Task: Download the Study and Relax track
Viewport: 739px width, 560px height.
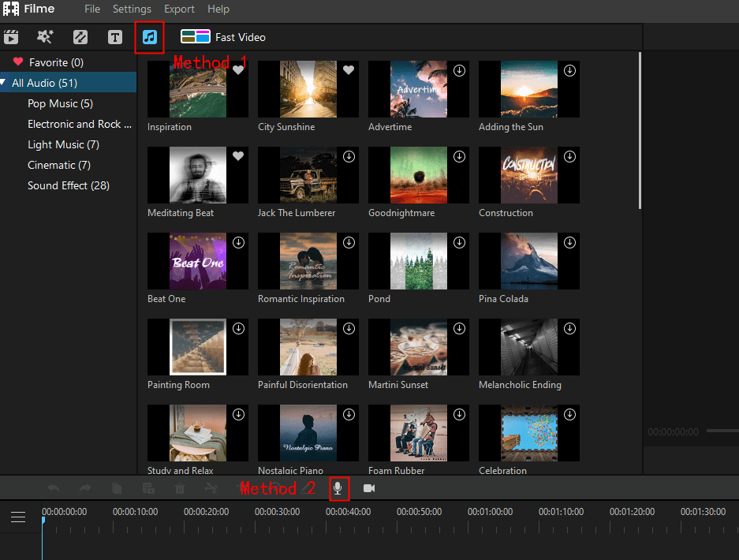Action: click(x=238, y=414)
